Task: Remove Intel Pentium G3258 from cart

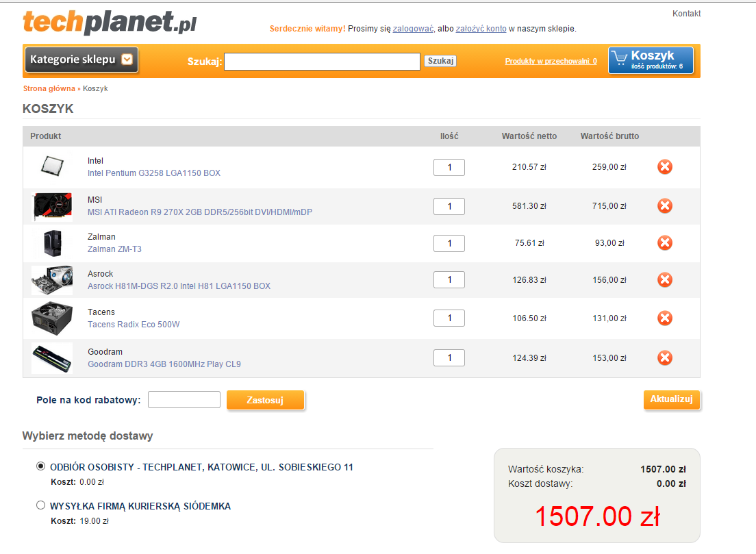Action: pyautogui.click(x=665, y=167)
